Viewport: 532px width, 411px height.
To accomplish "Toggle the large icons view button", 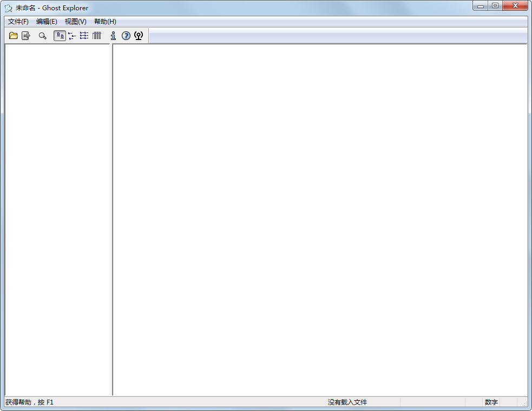I will pos(60,36).
